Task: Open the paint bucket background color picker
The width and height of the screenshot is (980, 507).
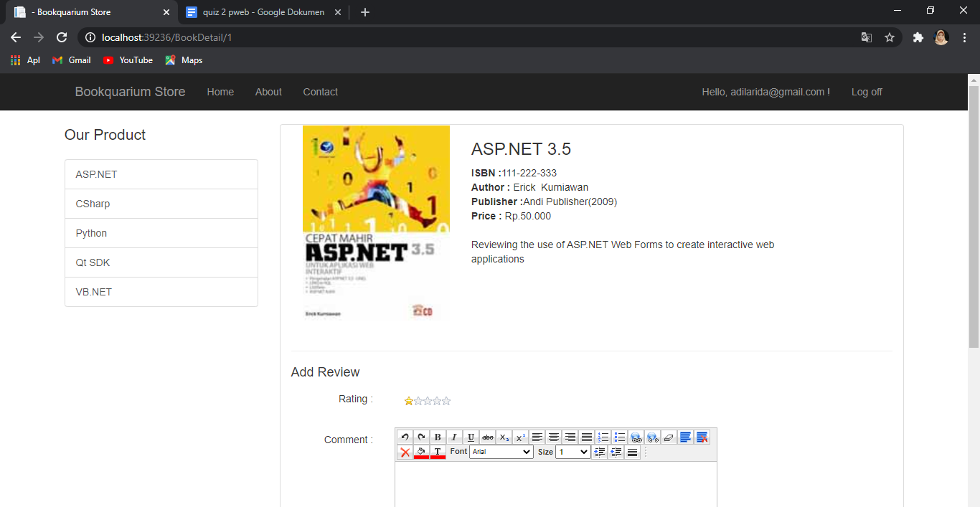Action: 421,452
